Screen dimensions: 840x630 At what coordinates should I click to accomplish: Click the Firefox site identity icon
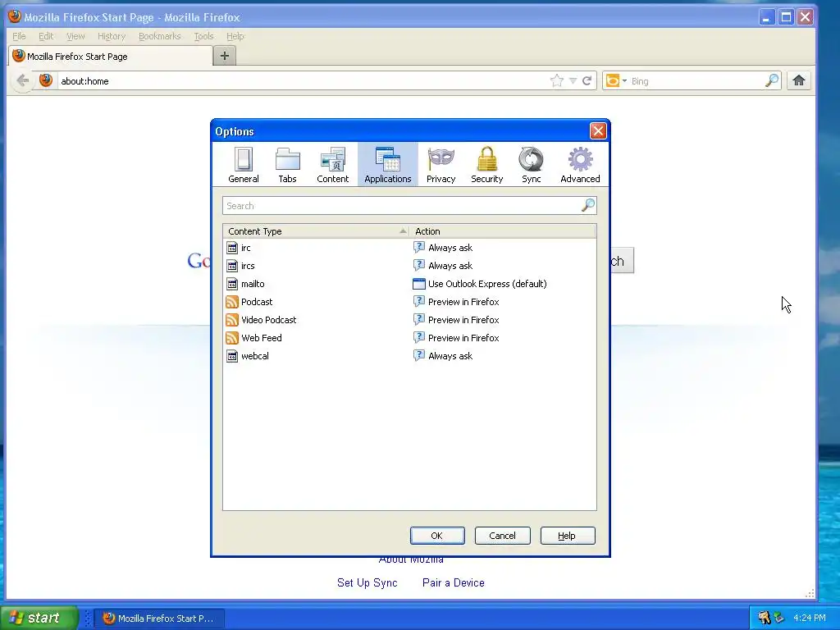coord(46,80)
